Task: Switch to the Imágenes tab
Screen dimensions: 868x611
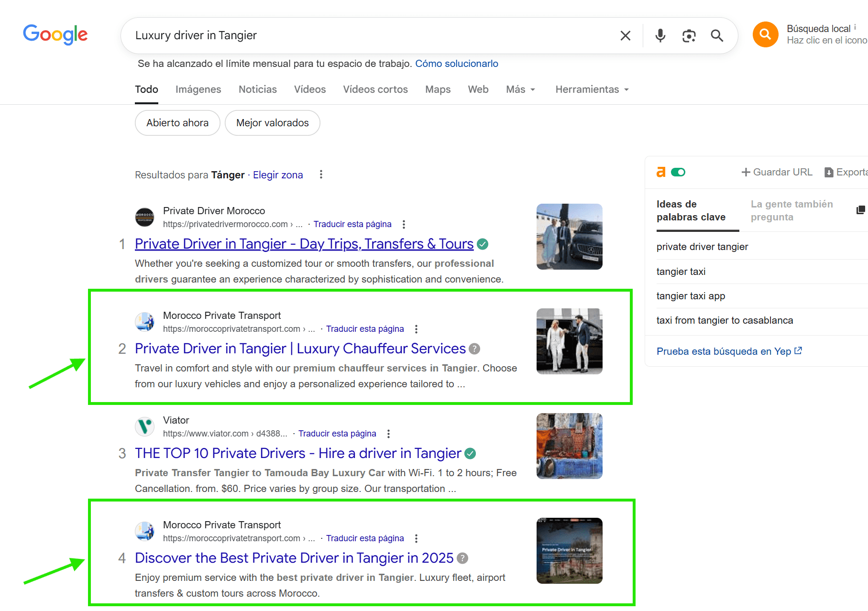Action: click(198, 89)
